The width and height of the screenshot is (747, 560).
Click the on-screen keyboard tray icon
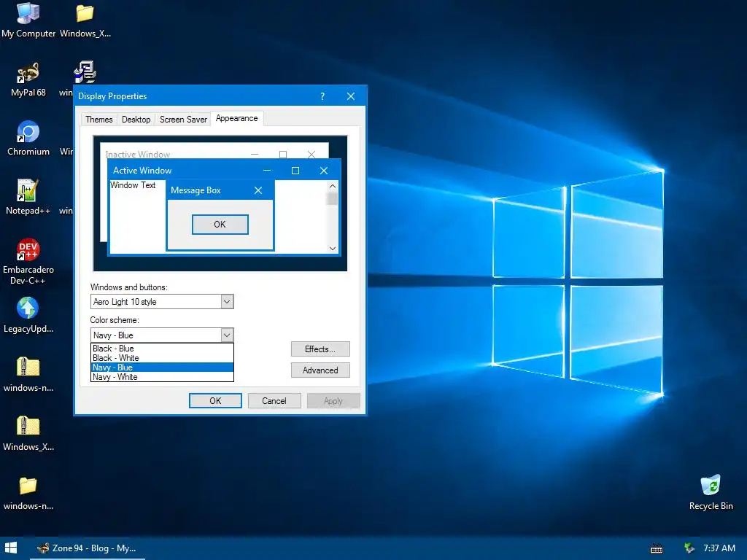(657, 548)
